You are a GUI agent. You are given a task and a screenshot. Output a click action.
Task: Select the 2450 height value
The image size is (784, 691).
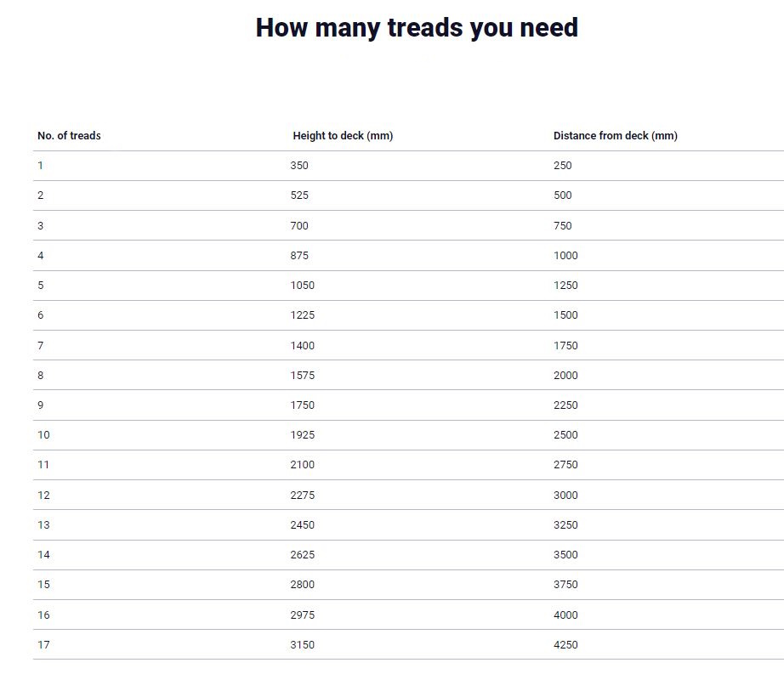click(x=302, y=525)
